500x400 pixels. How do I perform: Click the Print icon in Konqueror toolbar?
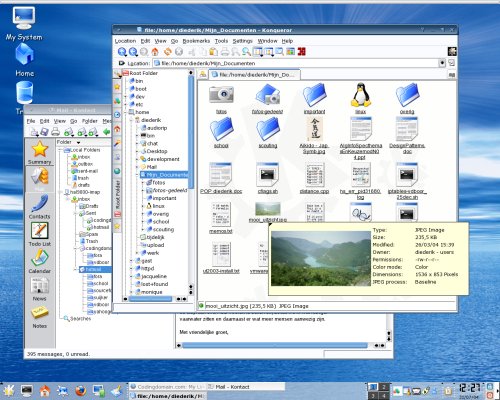click(x=225, y=52)
